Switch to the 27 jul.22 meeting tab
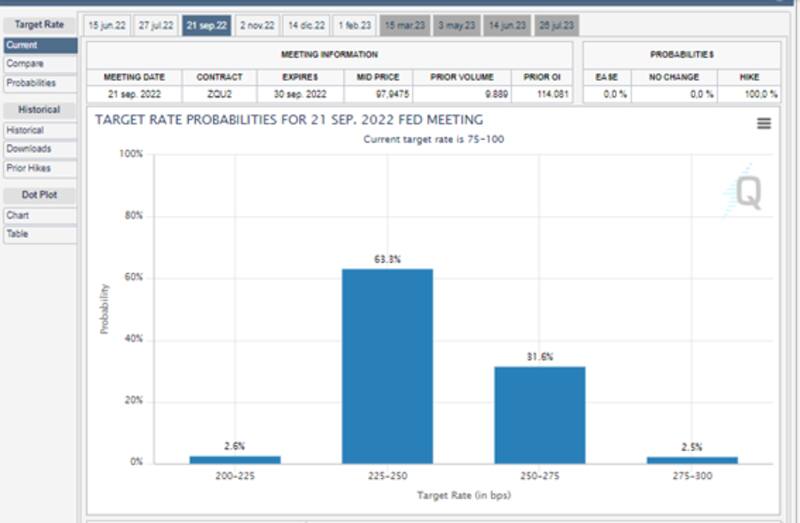Screen dimensions: 800x523 [x=157, y=26]
